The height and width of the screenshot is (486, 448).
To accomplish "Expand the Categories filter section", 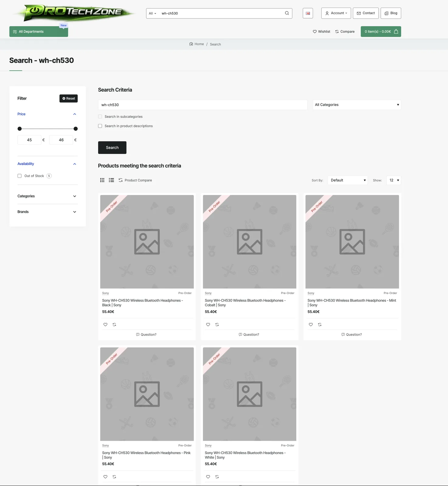I will [47, 196].
